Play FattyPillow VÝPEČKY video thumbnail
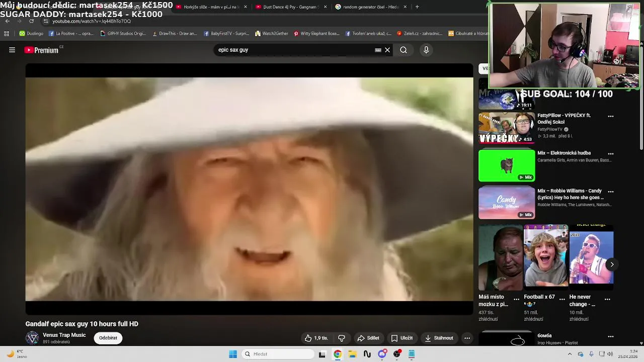This screenshot has height=362, width=644. click(507, 128)
